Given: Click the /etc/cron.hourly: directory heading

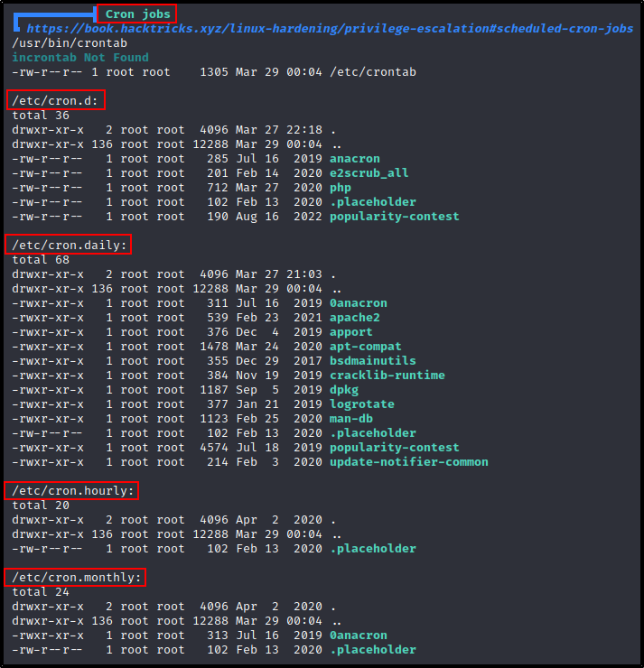Looking at the screenshot, I should (72, 490).
